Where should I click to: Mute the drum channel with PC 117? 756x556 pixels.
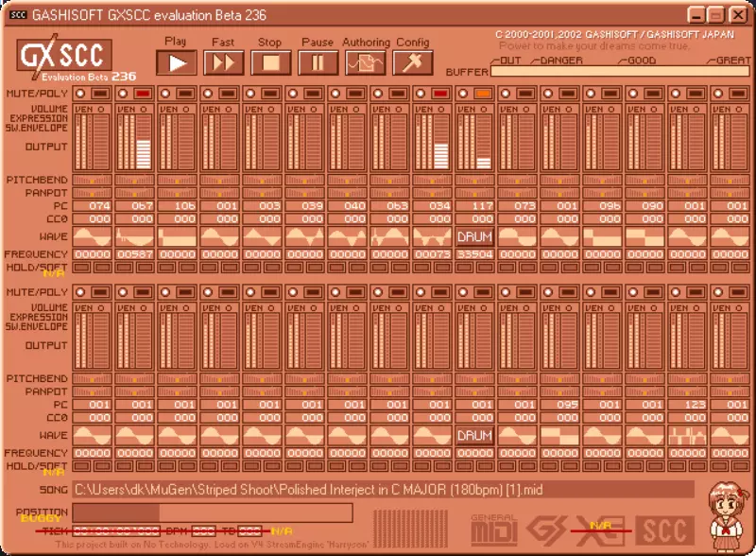[463, 94]
